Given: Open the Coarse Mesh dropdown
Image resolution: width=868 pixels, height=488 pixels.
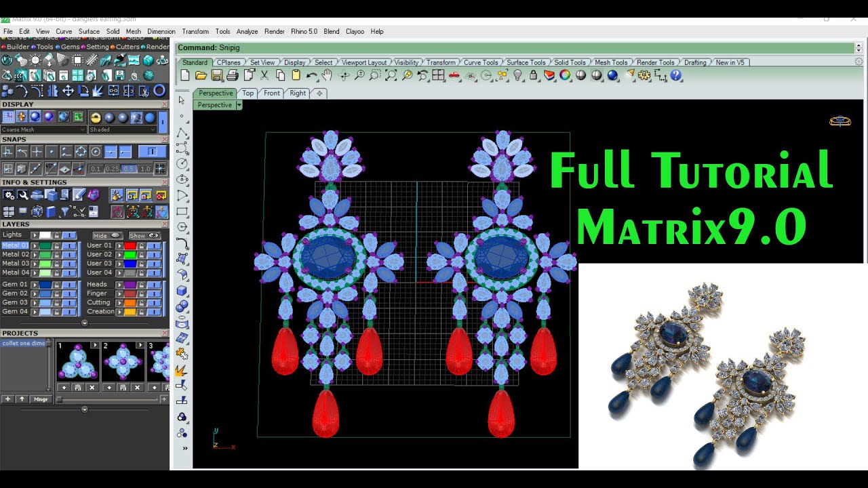Looking at the screenshot, I should pyautogui.click(x=44, y=129).
